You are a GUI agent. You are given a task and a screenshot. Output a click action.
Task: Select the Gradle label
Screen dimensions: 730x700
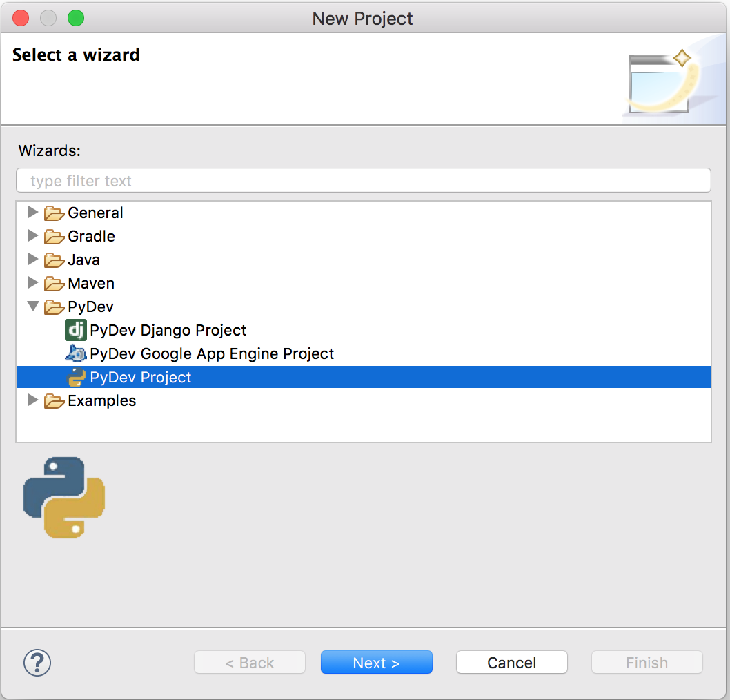point(91,236)
